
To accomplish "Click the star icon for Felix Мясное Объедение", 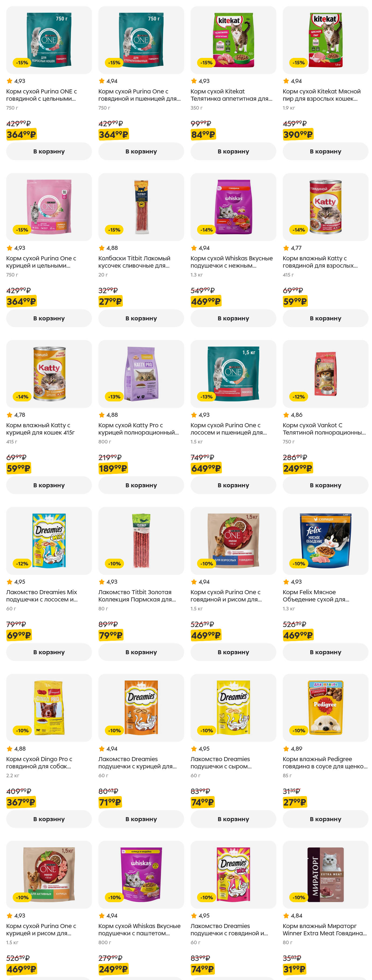I will (x=286, y=582).
